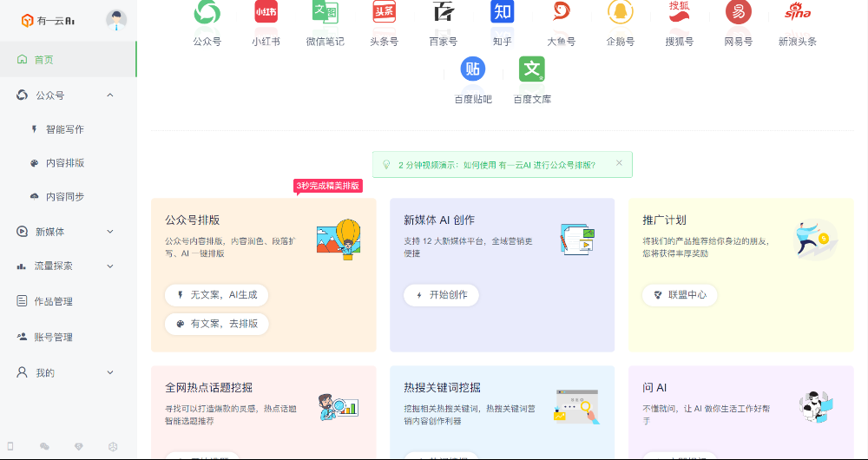The image size is (868, 460).
Task: Open the 头条号 platform icon
Action: (x=385, y=12)
